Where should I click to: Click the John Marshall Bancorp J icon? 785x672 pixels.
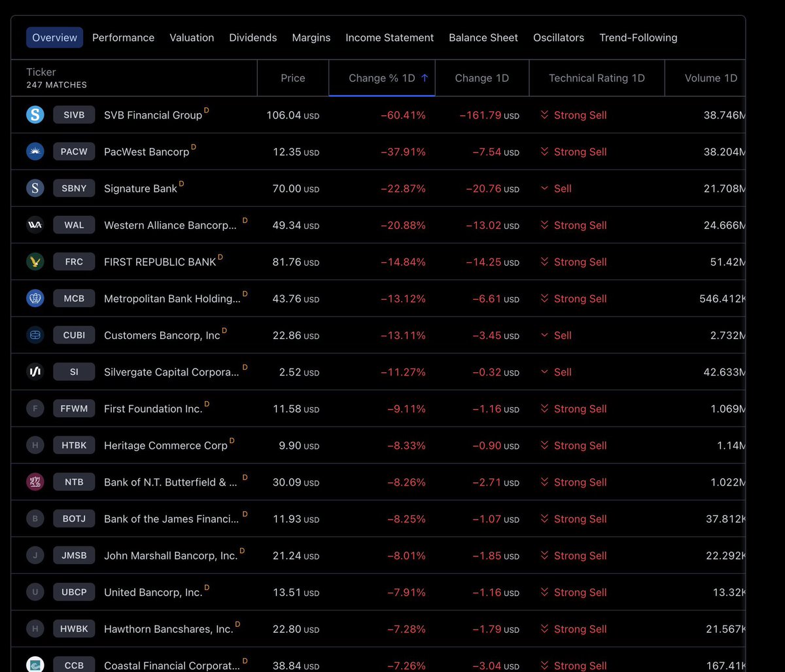click(35, 556)
